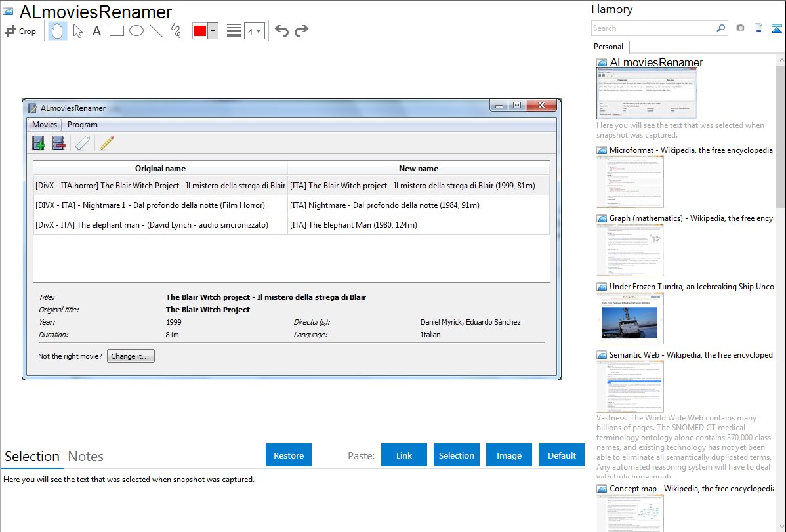The image size is (786, 532).
Task: Select the Crop tool
Action: [20, 31]
